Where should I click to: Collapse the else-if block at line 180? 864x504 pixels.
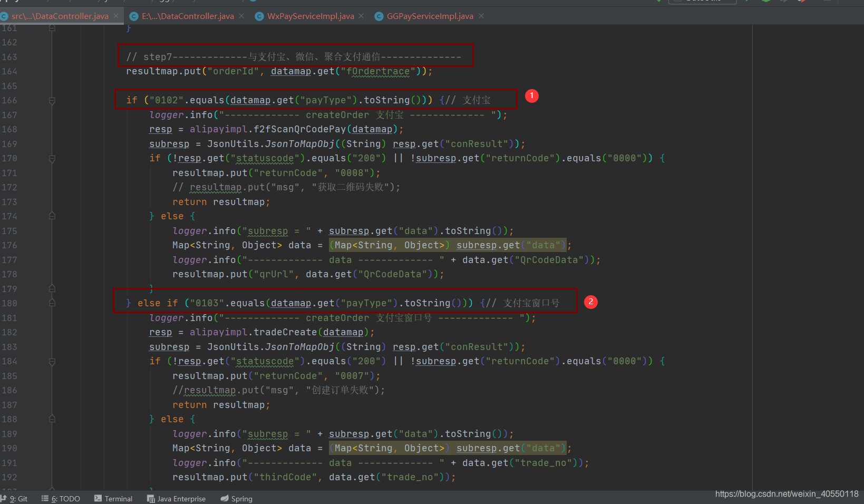click(x=52, y=303)
